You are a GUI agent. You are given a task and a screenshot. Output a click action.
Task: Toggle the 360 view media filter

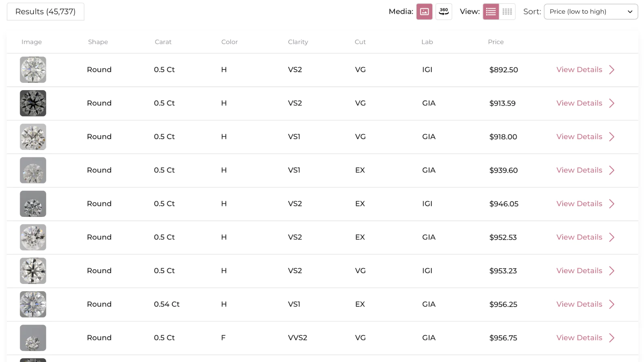(444, 12)
